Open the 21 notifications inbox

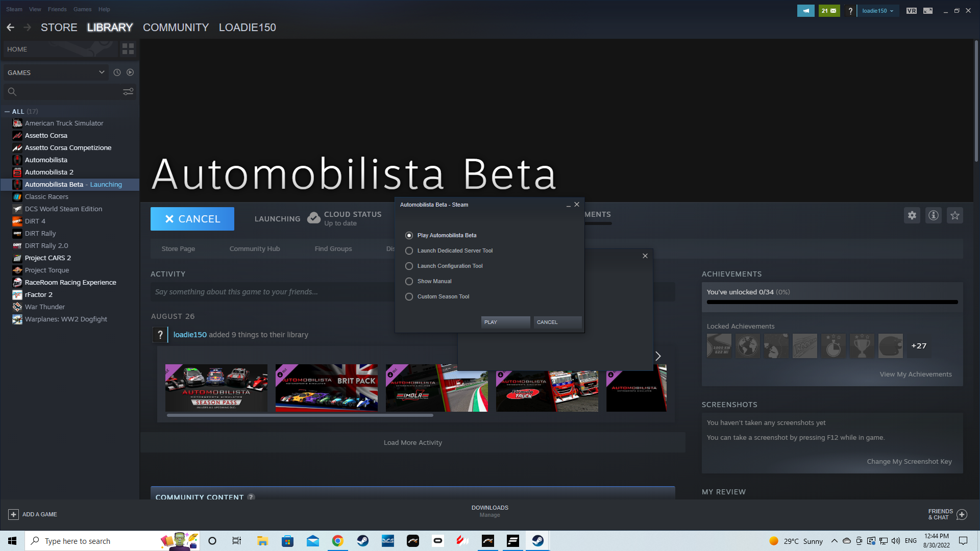(829, 11)
